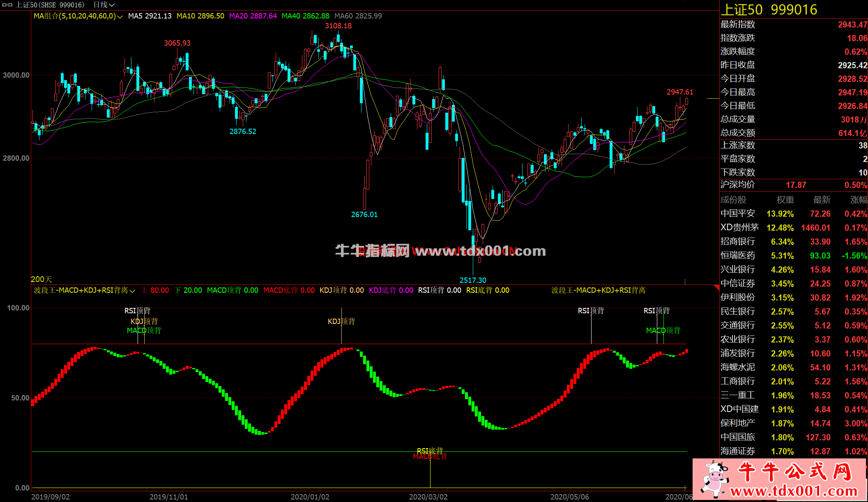Click the 昨日收盘 row label

738,65
